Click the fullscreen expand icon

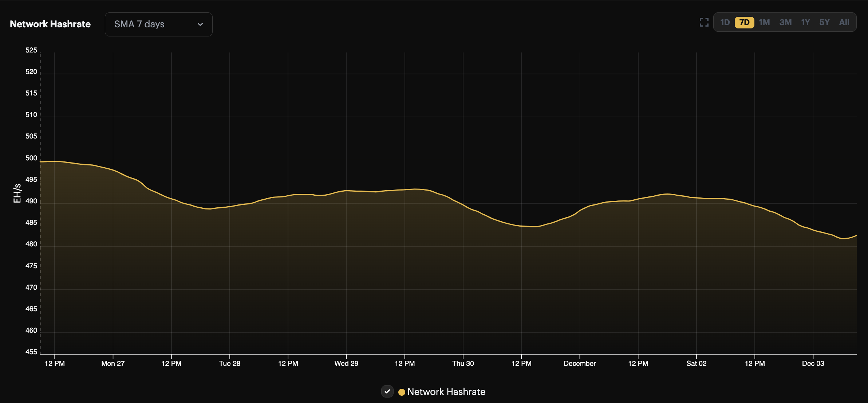[x=704, y=22]
